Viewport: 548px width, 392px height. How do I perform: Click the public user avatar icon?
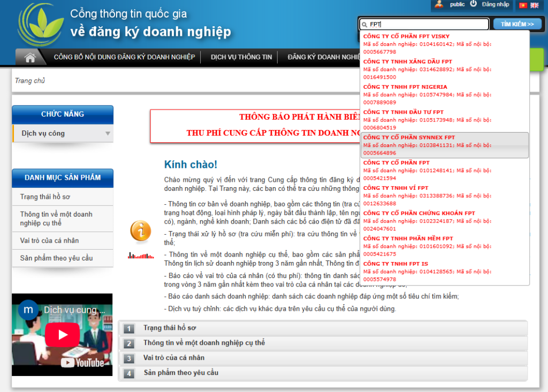click(439, 4)
